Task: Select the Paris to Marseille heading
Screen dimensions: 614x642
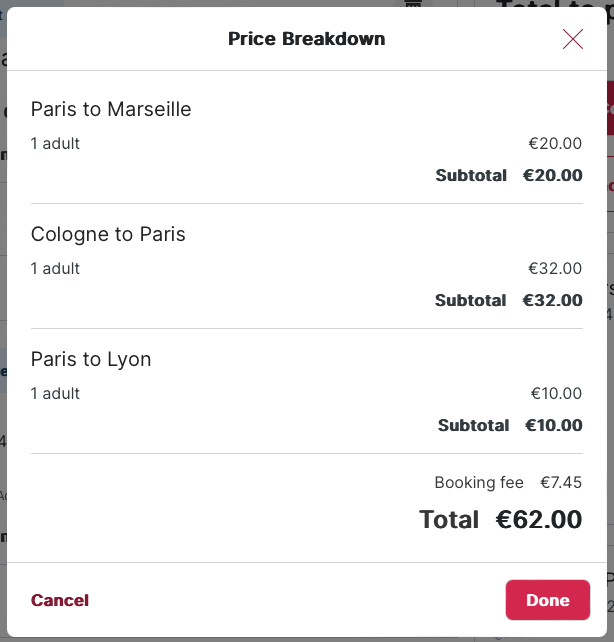Action: (111, 109)
